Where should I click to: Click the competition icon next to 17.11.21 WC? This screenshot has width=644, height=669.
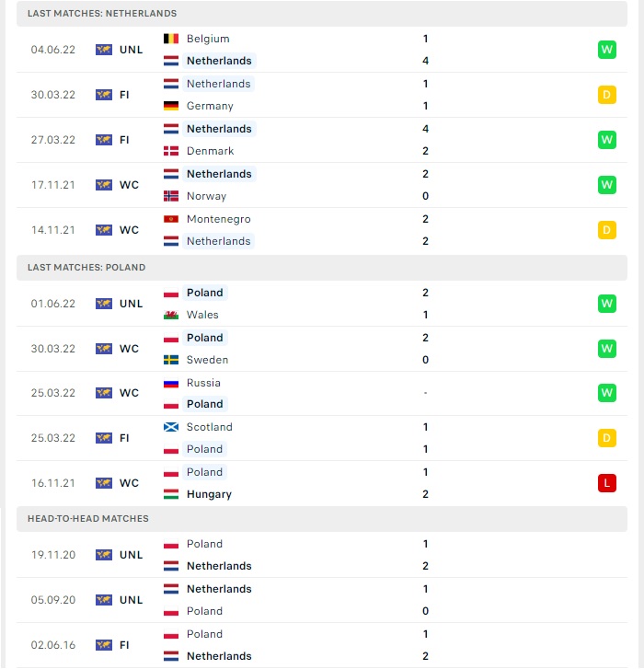point(104,185)
